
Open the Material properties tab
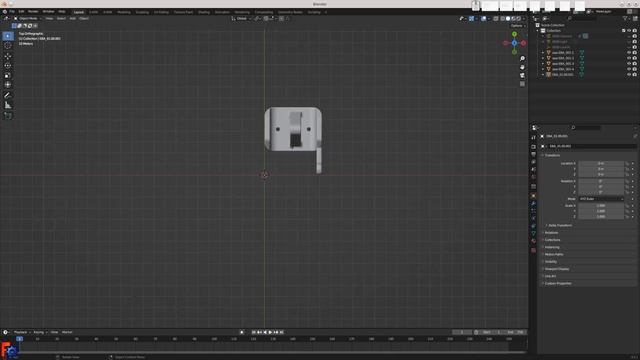coord(533,241)
